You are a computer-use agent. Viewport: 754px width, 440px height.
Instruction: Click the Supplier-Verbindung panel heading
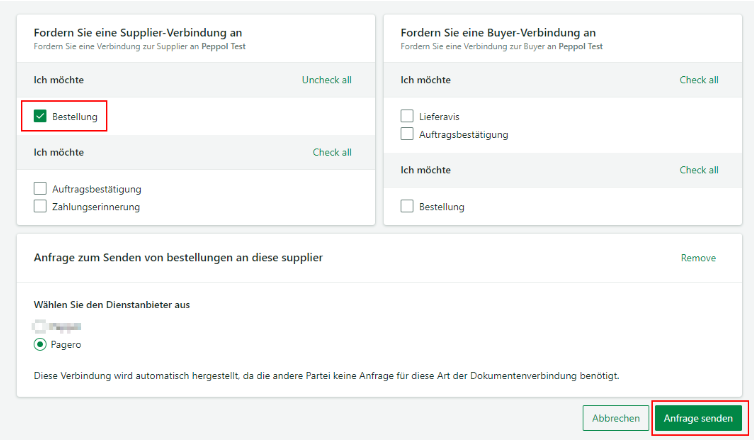[138, 33]
